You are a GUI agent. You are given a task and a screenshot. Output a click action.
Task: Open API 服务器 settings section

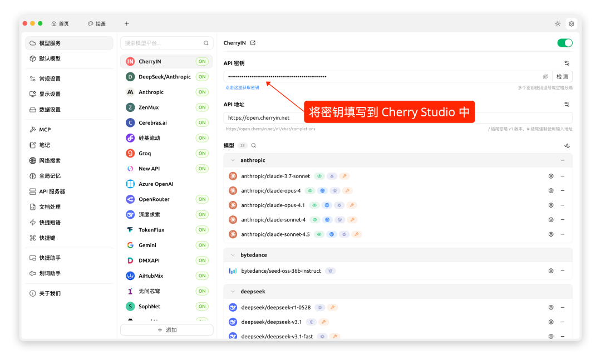click(69, 191)
